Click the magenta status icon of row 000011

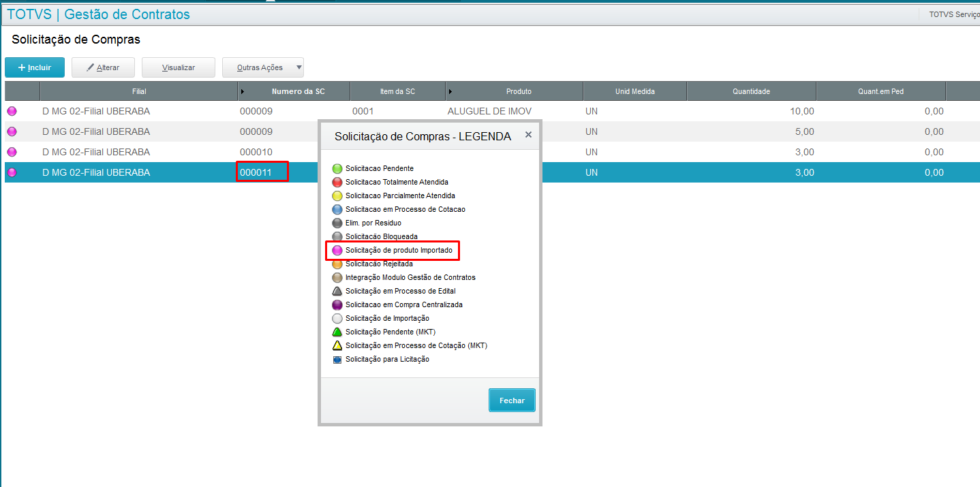pyautogui.click(x=12, y=172)
